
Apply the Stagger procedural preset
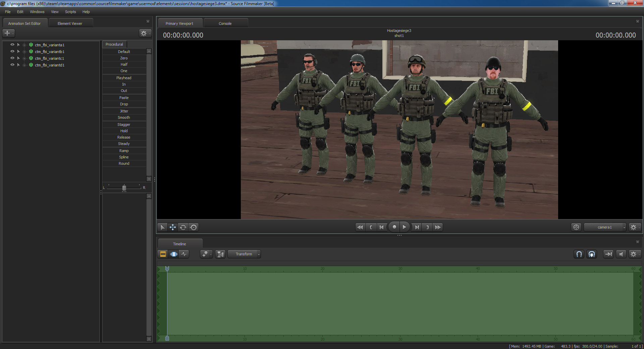click(x=124, y=124)
